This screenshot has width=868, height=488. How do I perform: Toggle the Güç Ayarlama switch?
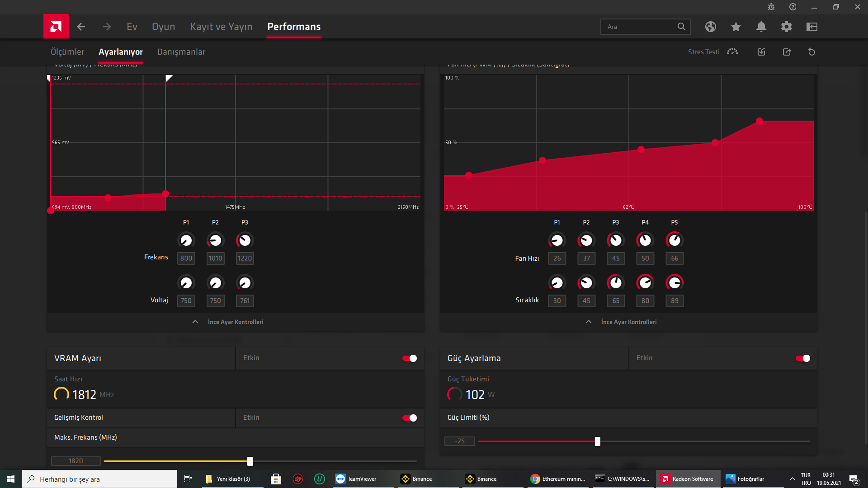coord(803,358)
